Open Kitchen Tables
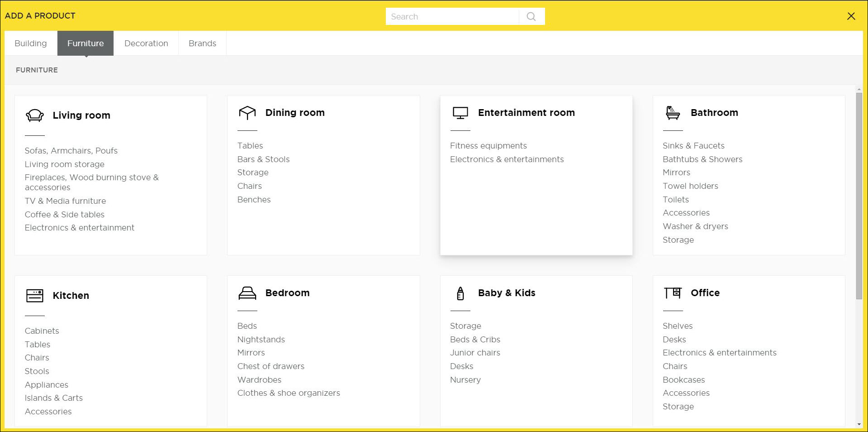The width and height of the screenshot is (868, 432). point(38,345)
